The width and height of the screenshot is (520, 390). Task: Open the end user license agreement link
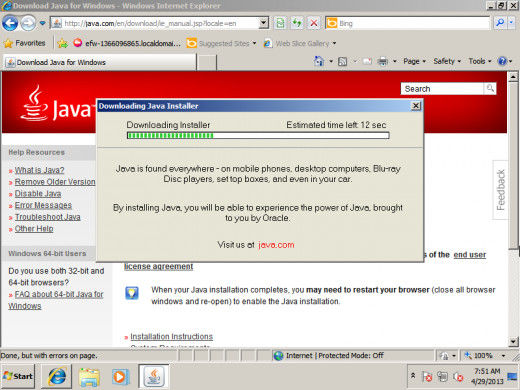pos(470,255)
